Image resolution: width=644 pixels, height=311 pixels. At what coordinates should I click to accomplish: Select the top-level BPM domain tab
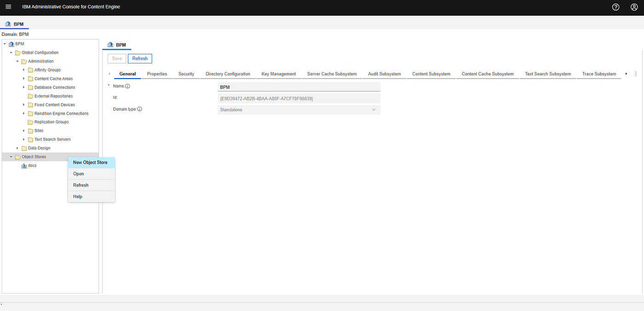(x=14, y=24)
